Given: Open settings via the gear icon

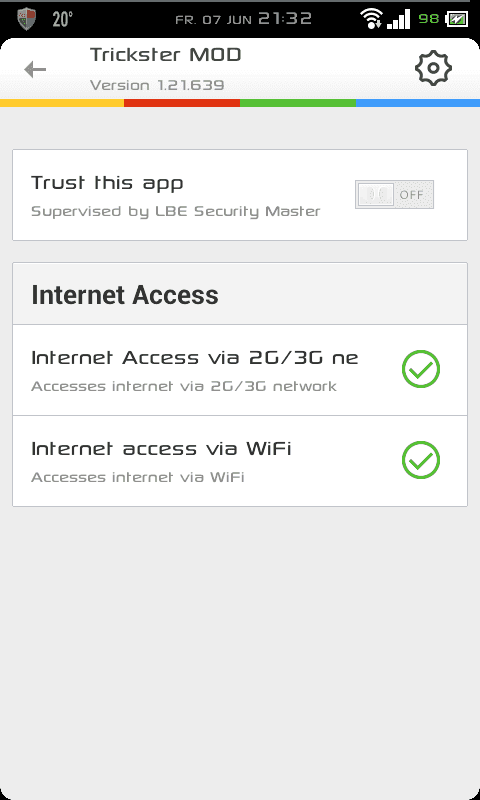Looking at the screenshot, I should click(433, 68).
